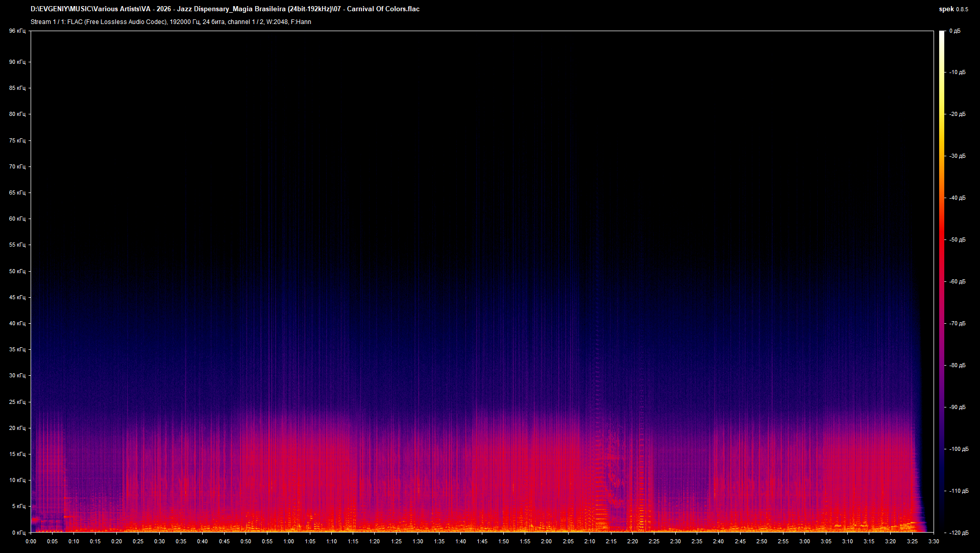Click the version number 0.8.5 next to spek

962,9
